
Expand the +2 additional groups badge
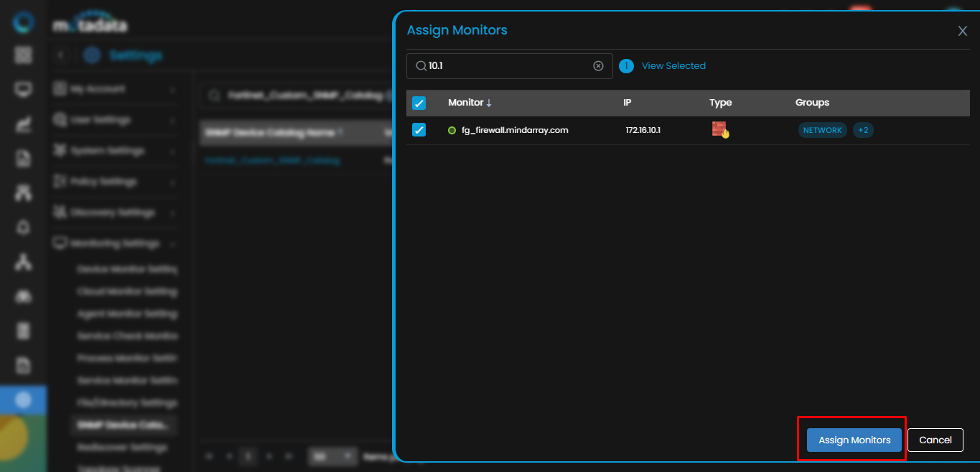coord(863,130)
